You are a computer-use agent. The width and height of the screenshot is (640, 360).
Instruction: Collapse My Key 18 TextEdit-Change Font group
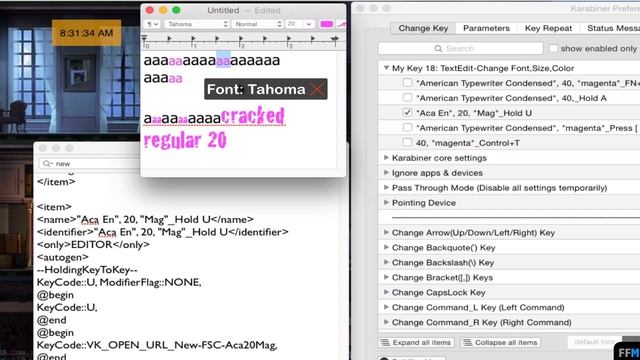coord(386,68)
